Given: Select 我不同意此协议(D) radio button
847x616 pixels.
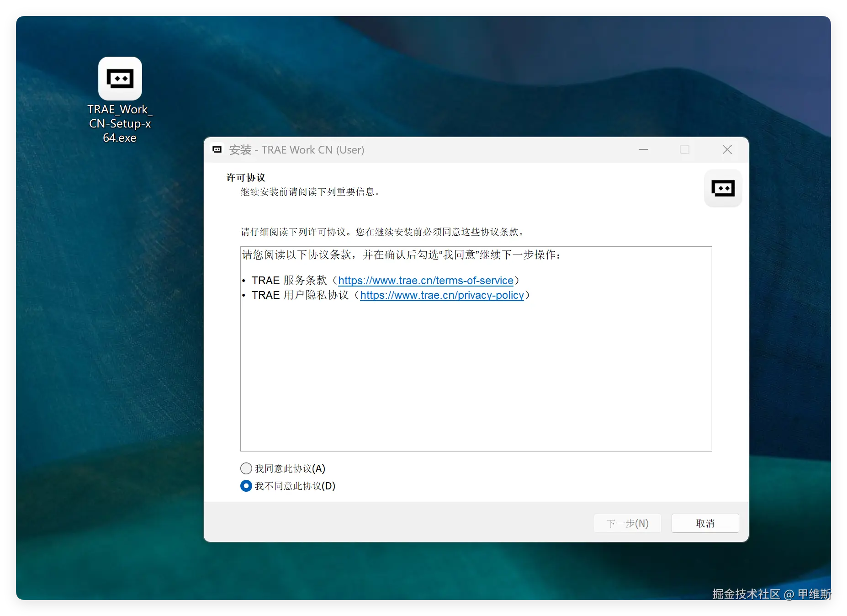Looking at the screenshot, I should click(x=246, y=486).
